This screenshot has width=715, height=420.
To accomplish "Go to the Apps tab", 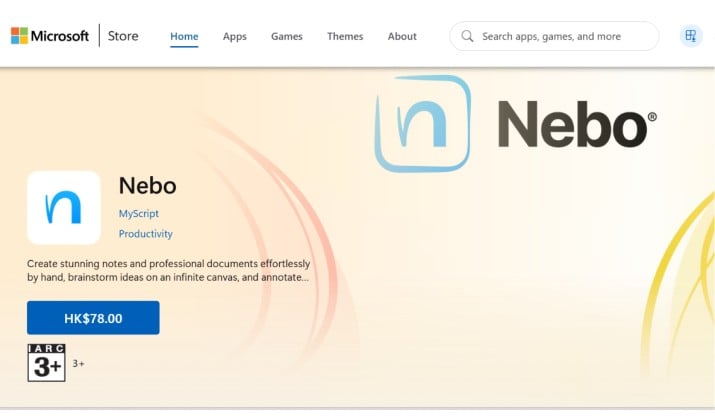I will (x=234, y=36).
